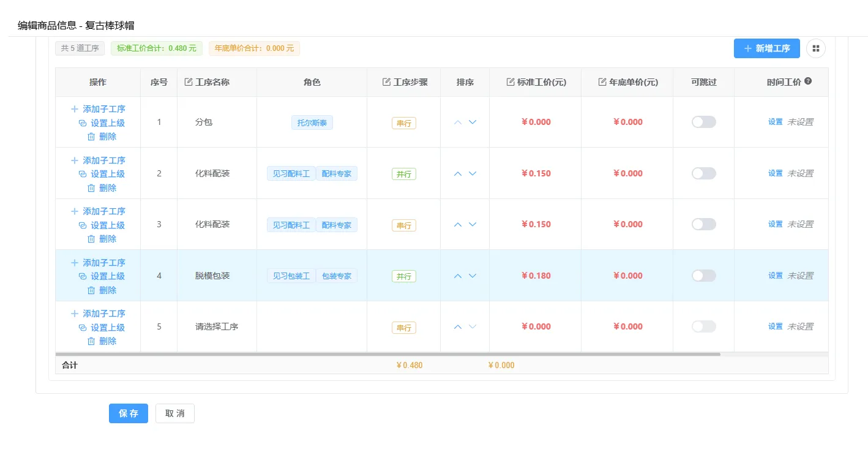
Task: Click 见习包装工 role tag
Action: (x=291, y=276)
